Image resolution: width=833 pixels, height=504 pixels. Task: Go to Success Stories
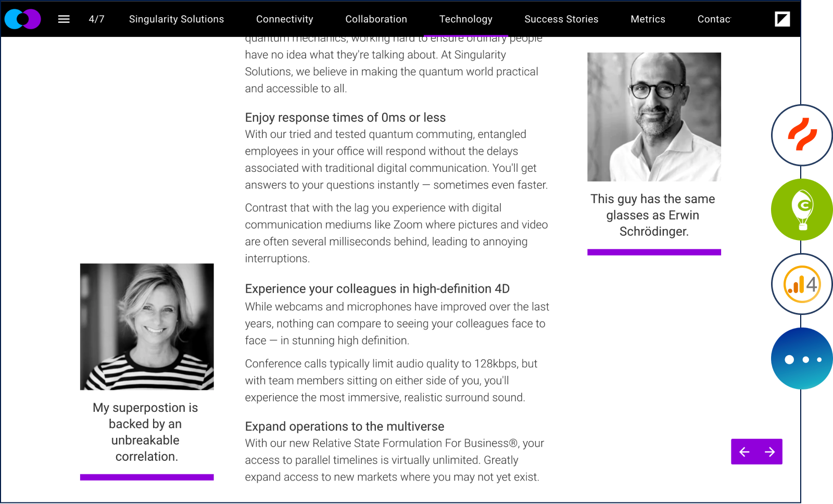[x=561, y=19]
